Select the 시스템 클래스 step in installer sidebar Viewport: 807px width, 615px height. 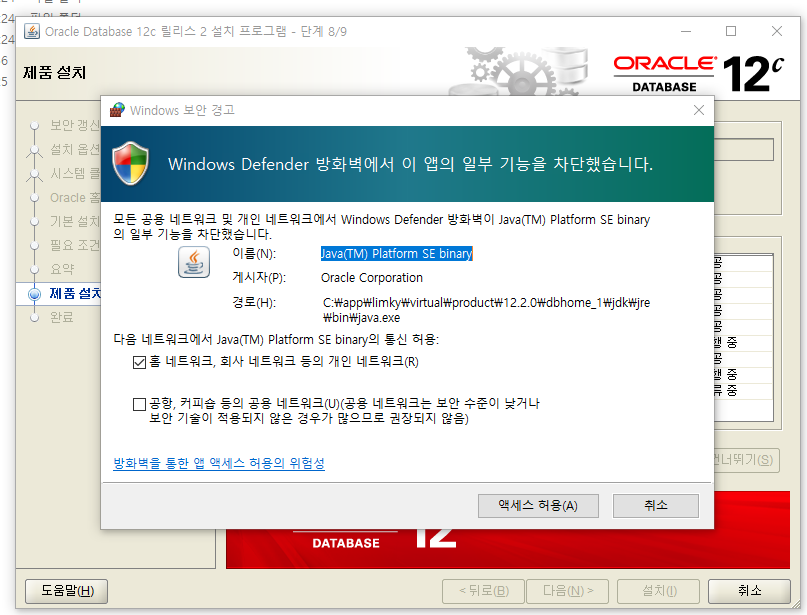[75, 173]
